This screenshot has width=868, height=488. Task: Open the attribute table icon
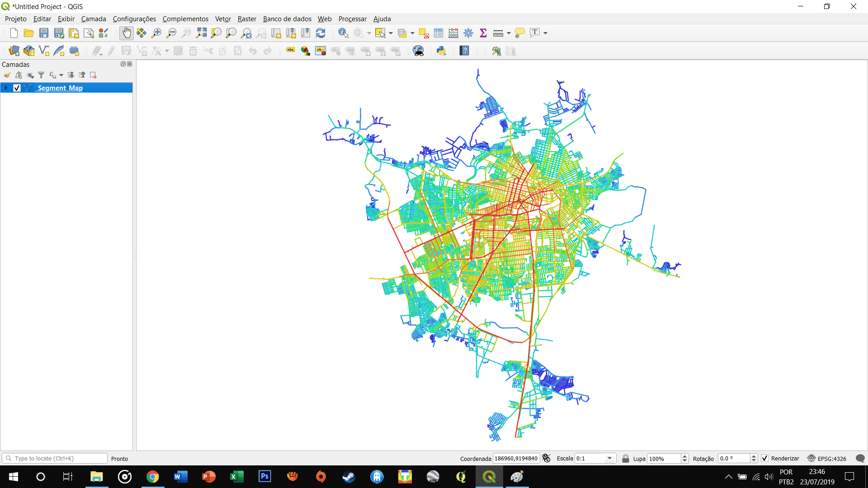point(438,33)
